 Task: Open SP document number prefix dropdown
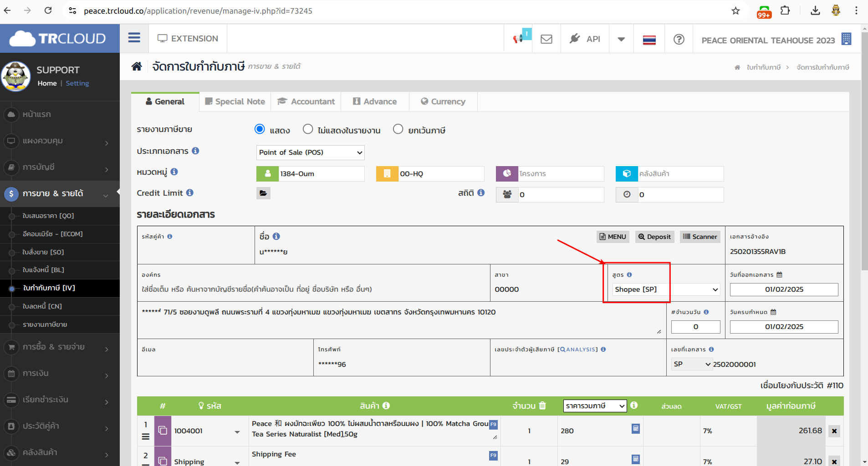pos(692,364)
